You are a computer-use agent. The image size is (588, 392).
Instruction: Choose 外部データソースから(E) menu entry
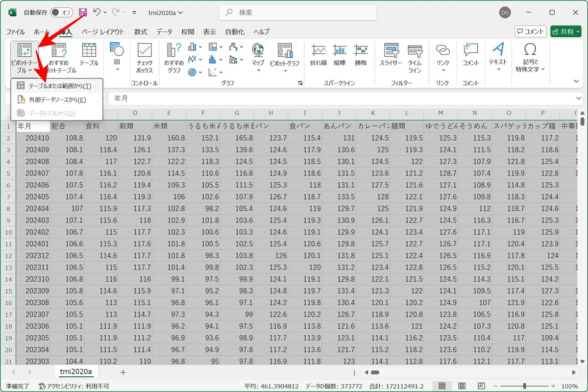[57, 99]
